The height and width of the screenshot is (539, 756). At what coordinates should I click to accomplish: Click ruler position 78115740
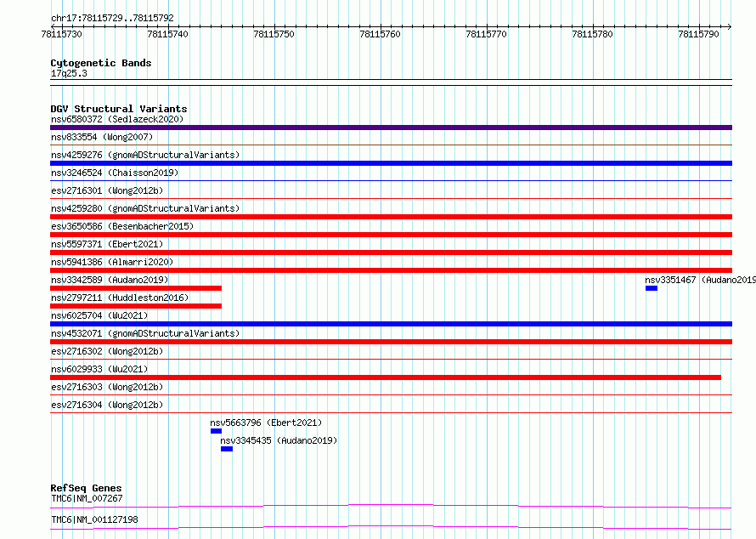click(168, 34)
